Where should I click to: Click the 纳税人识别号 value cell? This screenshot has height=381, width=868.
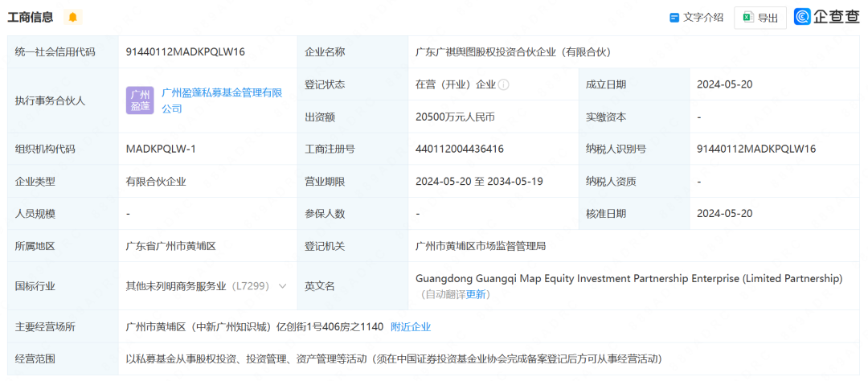coord(756,149)
